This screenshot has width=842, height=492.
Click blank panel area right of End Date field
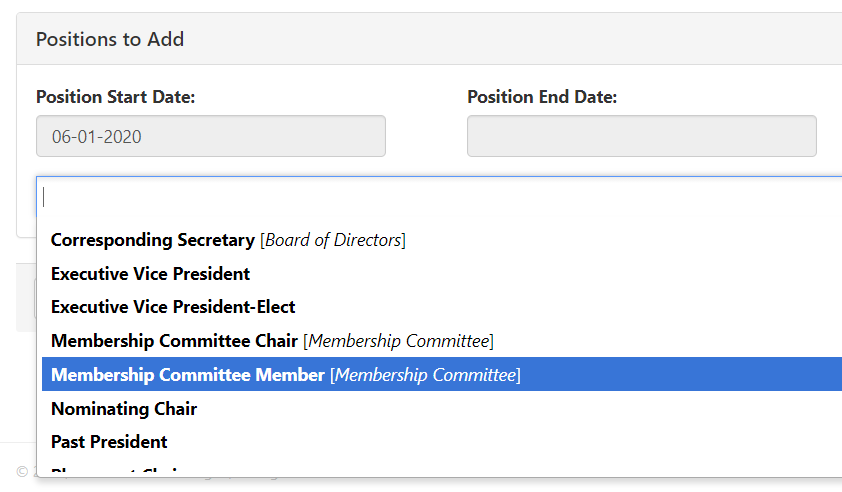[x=830, y=136]
